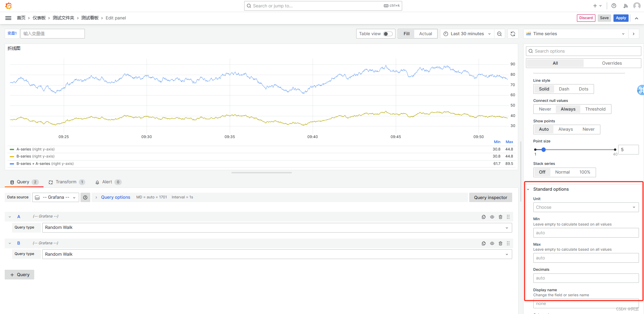Image resolution: width=644 pixels, height=314 pixels.
Task: Focus the Search options field
Action: point(584,51)
